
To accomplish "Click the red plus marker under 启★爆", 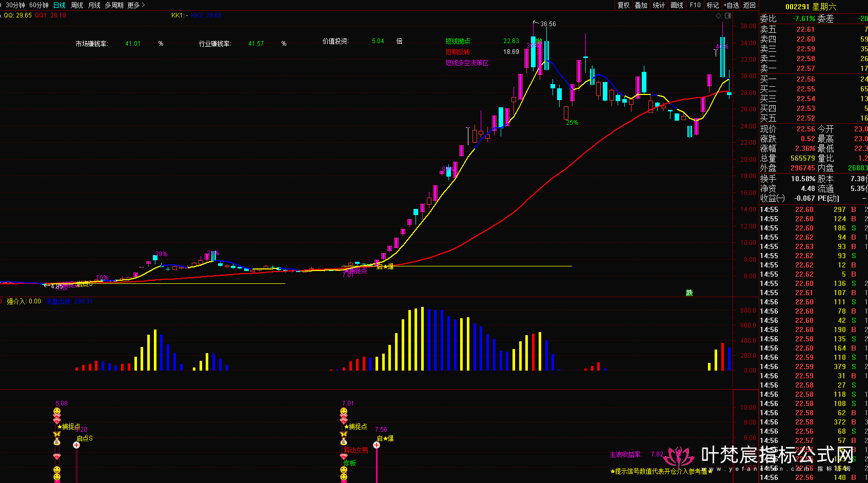I will 377,445.
